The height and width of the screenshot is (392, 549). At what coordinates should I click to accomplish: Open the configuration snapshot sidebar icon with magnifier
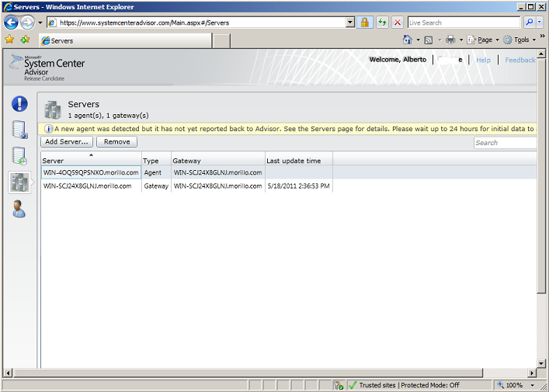[x=19, y=130]
